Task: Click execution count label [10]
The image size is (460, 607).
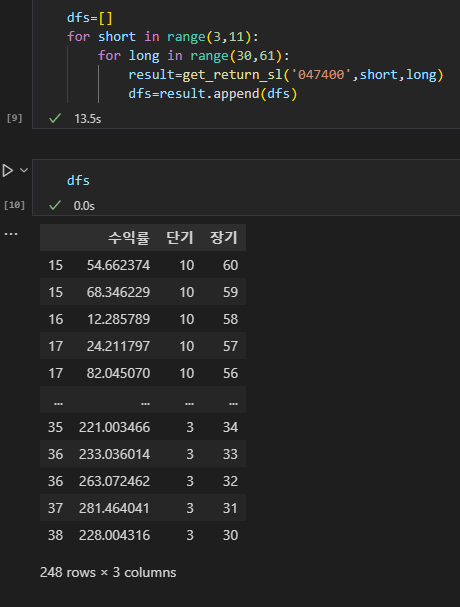Action: coord(14,205)
